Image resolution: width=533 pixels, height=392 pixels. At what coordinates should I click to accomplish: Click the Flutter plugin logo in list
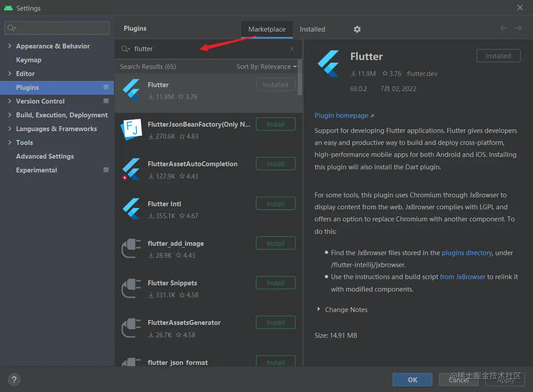click(x=132, y=90)
